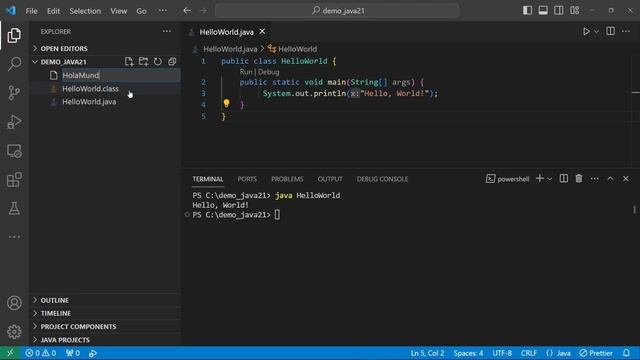The width and height of the screenshot is (640, 360).
Task: Refresh the explorer file tree
Action: [x=158, y=62]
